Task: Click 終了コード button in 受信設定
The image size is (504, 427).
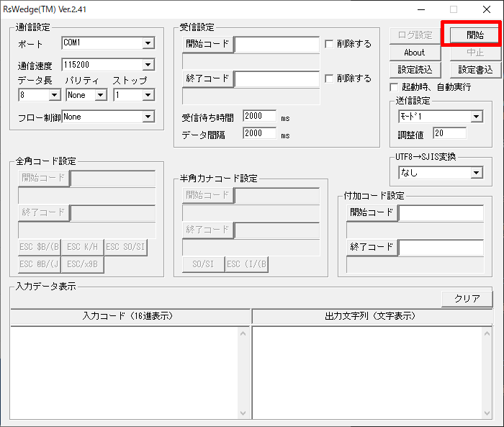Action: tap(207, 78)
